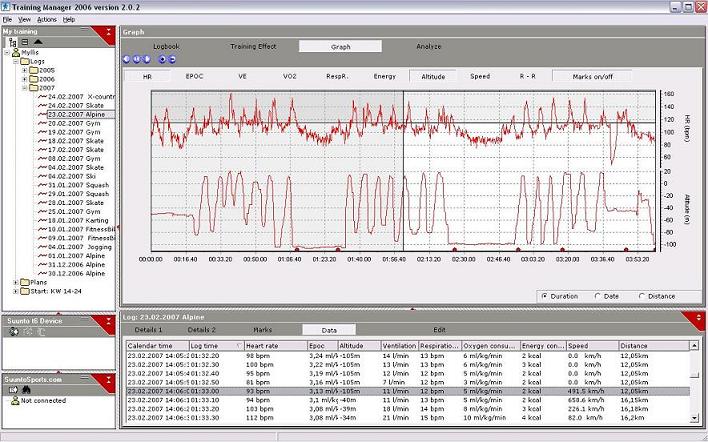Open the Edit tab in Log panel
The image size is (708, 442).
pos(439,330)
